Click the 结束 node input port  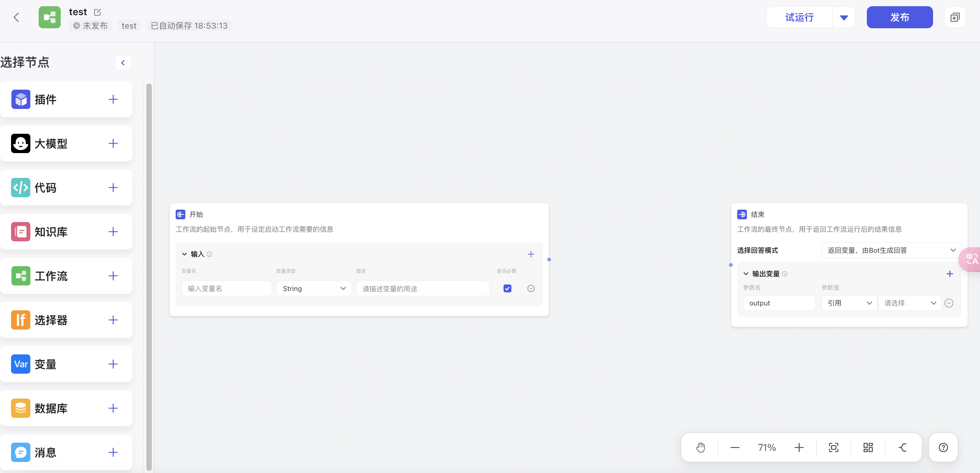pyautogui.click(x=731, y=265)
